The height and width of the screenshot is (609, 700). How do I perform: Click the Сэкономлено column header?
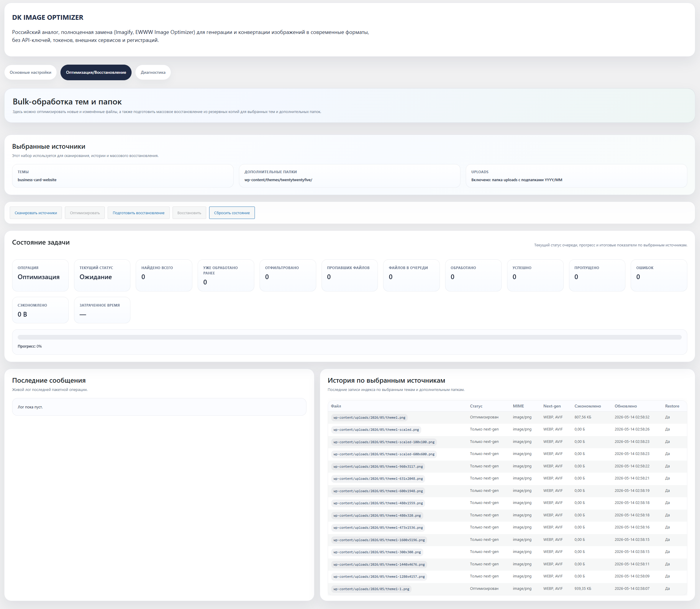[588, 406]
